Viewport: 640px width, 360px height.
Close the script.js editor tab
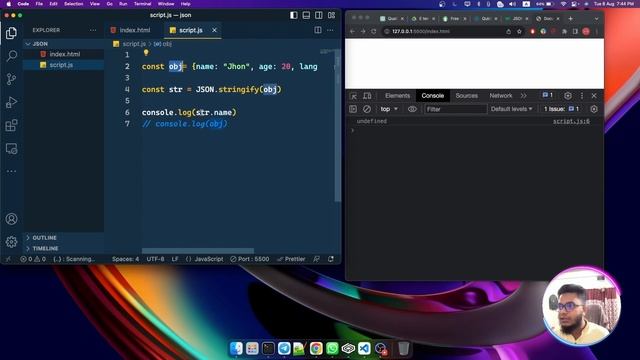[x=214, y=30]
